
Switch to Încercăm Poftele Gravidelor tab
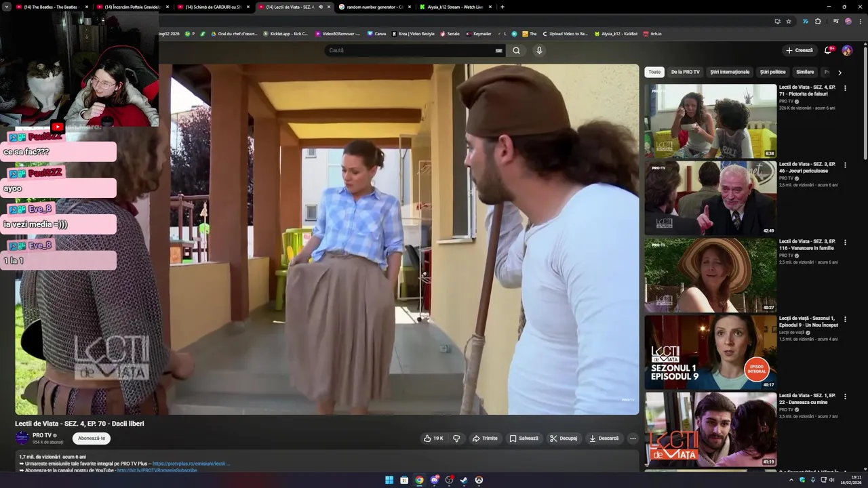tap(133, 7)
